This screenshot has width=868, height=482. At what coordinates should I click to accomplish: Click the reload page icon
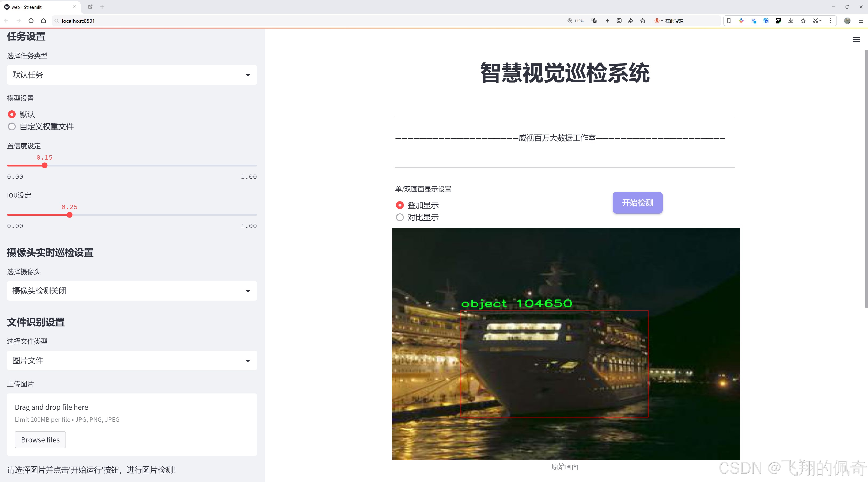tap(31, 20)
